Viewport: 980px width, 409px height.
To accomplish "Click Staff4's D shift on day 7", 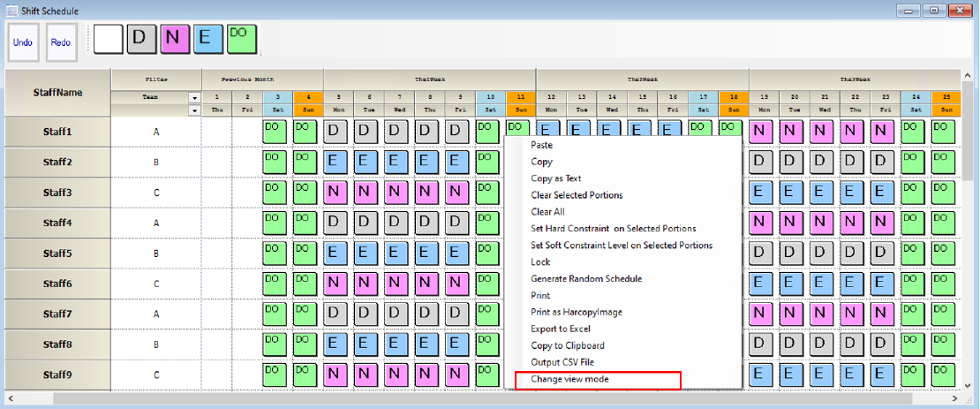I will click(x=397, y=223).
